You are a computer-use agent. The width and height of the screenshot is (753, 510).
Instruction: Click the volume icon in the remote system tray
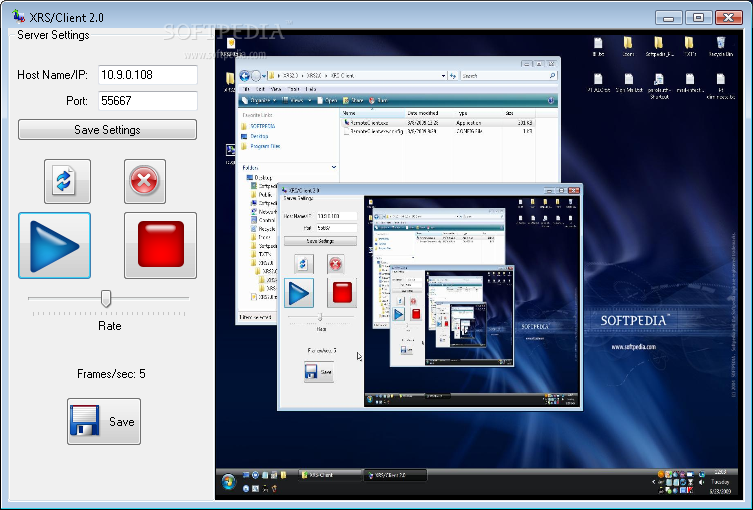coord(701,482)
